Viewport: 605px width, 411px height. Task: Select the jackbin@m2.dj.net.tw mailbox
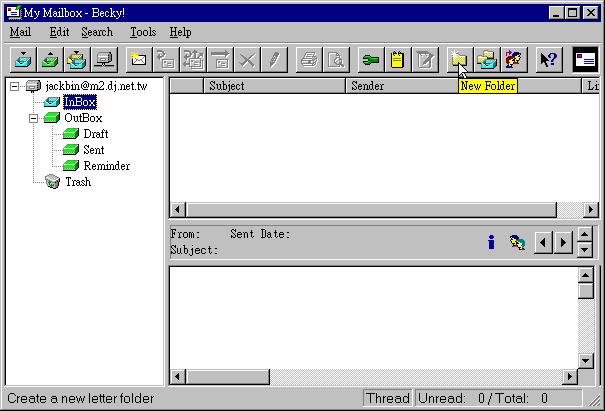[96, 86]
